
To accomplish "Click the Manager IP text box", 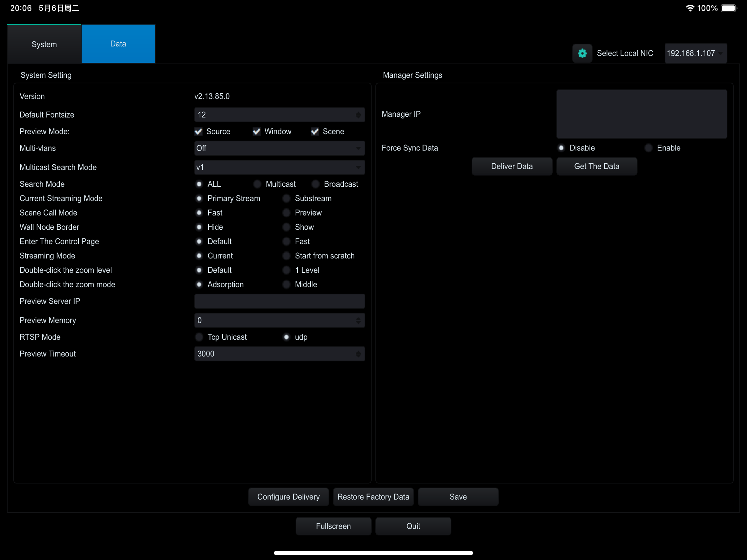I will pos(642,114).
